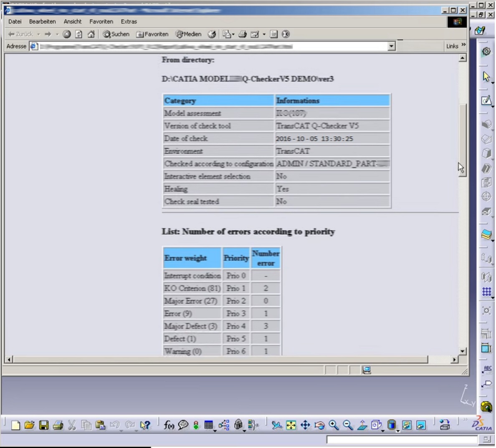Click the blue grid pattern icon

[x=486, y=292]
